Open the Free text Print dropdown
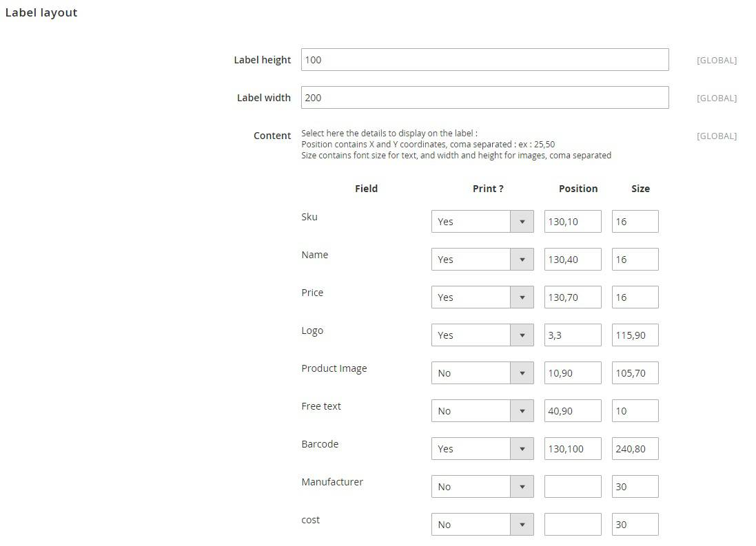756x546 pixels. coord(482,411)
